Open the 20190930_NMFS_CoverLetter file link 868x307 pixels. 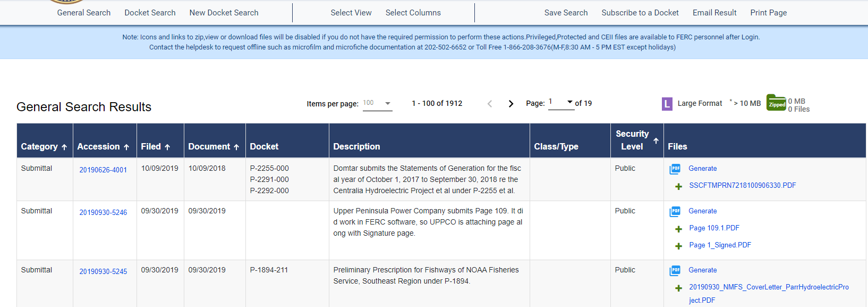click(x=768, y=287)
